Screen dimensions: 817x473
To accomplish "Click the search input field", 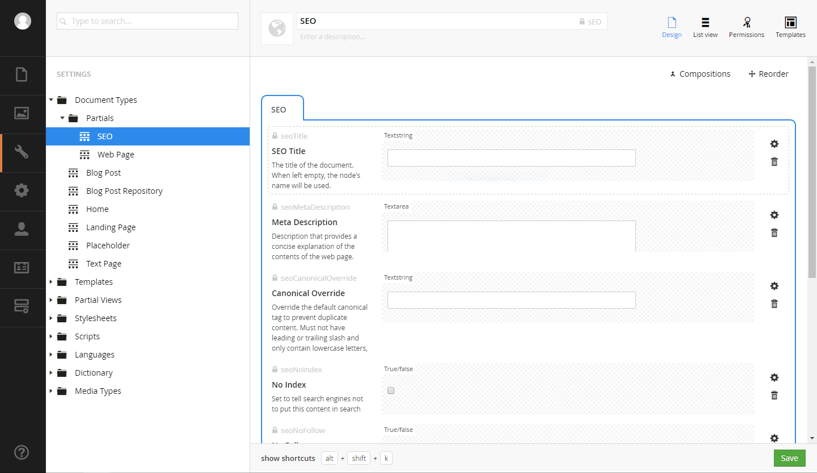I will point(148,20).
